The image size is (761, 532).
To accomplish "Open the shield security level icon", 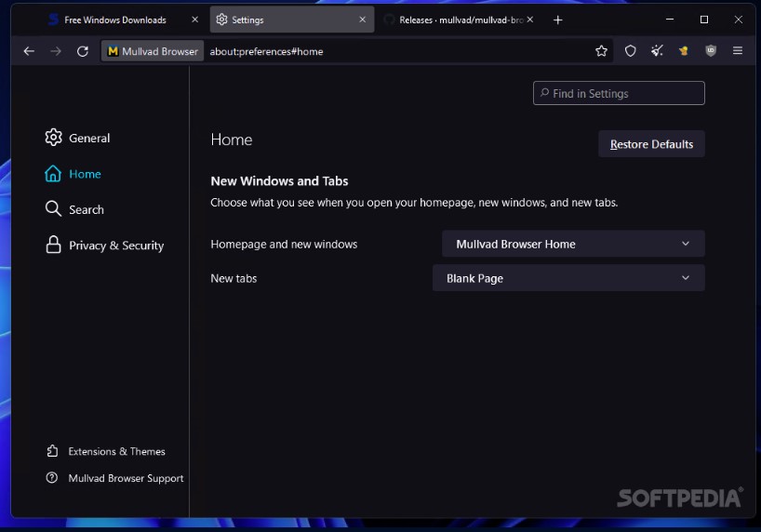I will pyautogui.click(x=630, y=51).
